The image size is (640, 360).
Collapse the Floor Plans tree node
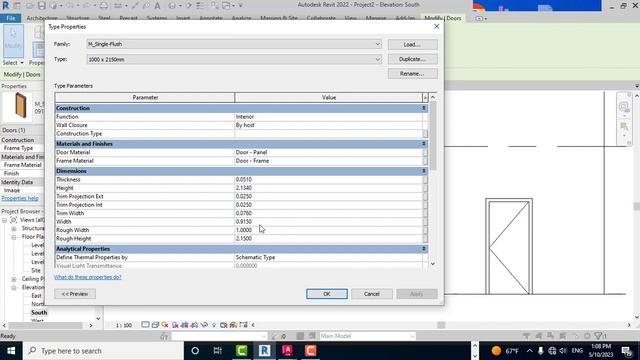14,237
